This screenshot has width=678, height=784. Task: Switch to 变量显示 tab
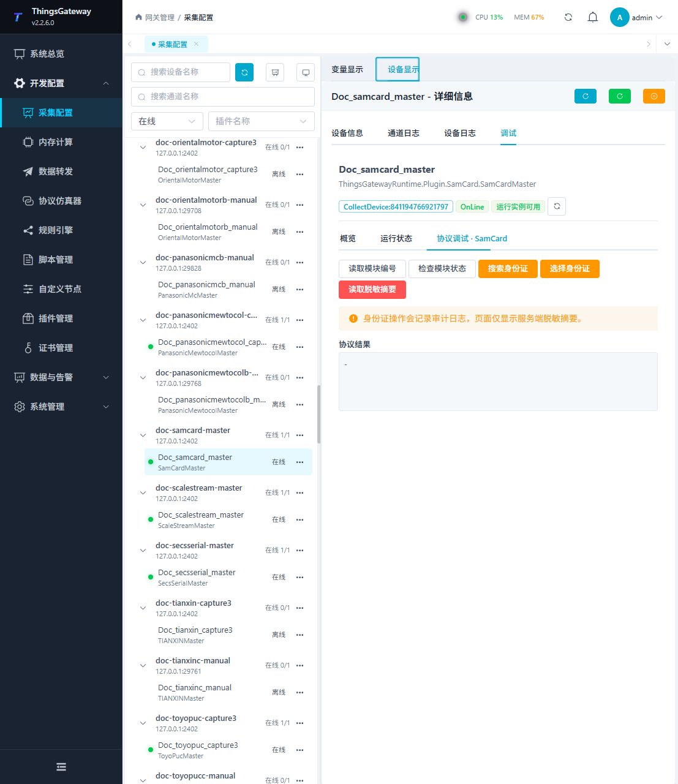coord(347,69)
